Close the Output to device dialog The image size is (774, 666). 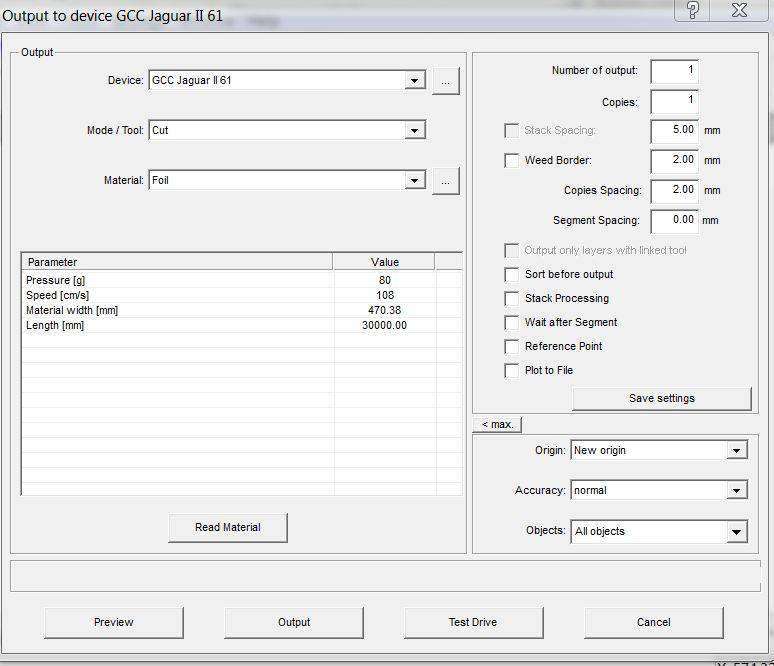coord(739,10)
